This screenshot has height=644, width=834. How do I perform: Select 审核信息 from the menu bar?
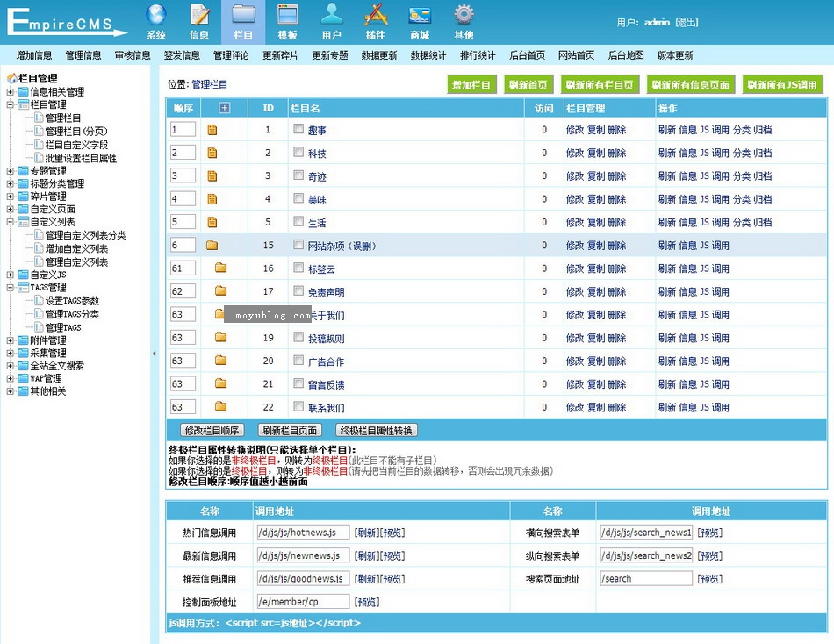(133, 55)
